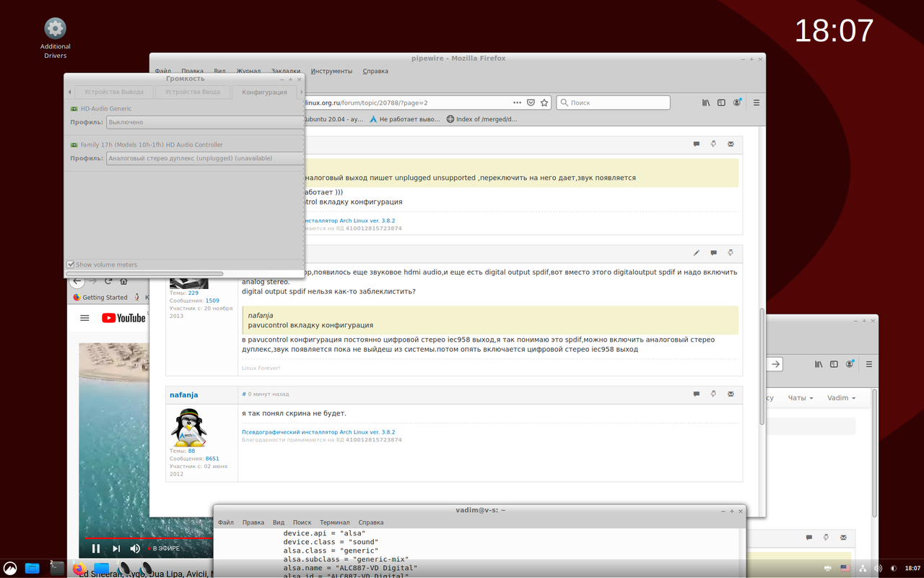The width and height of the screenshot is (924, 578).
Task: Switch to Устройства Ввода tab
Action: click(193, 92)
